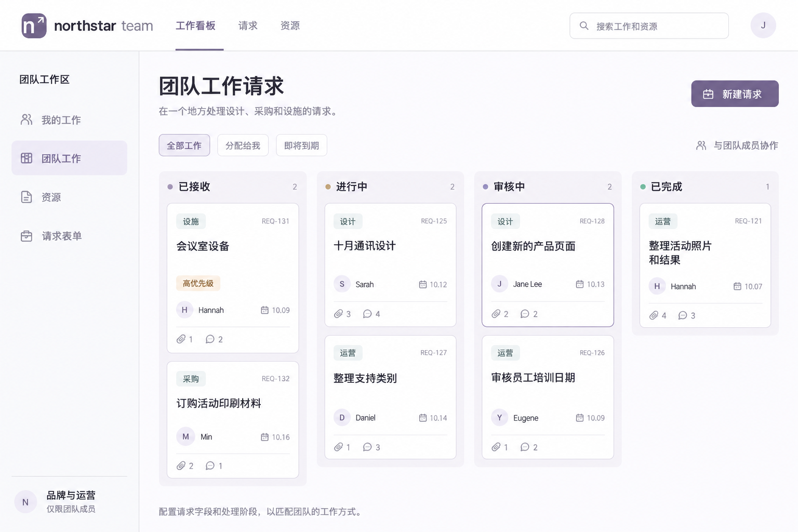Click the 已完成 column header
This screenshot has width=798, height=532.
click(x=667, y=187)
